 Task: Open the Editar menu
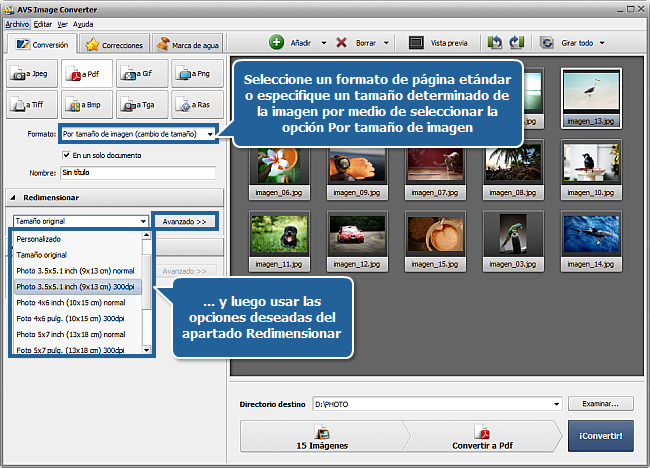pyautogui.click(x=43, y=24)
